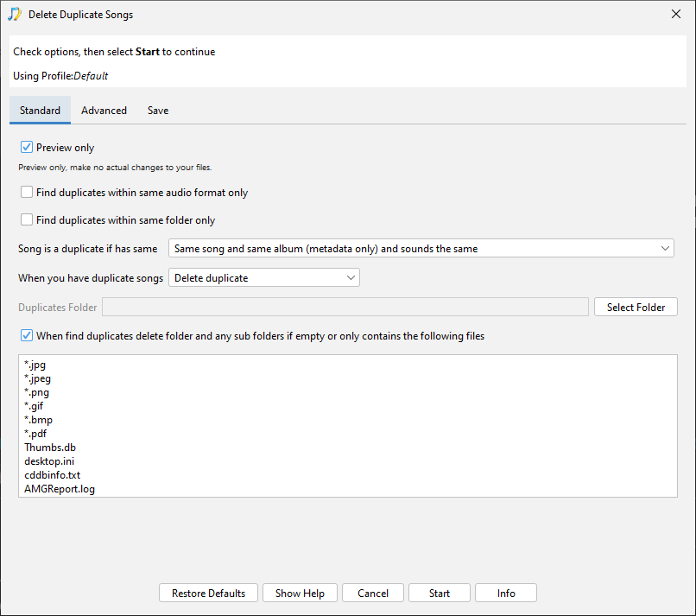The height and width of the screenshot is (616, 696).
Task: Click the Info button
Action: pyautogui.click(x=505, y=593)
